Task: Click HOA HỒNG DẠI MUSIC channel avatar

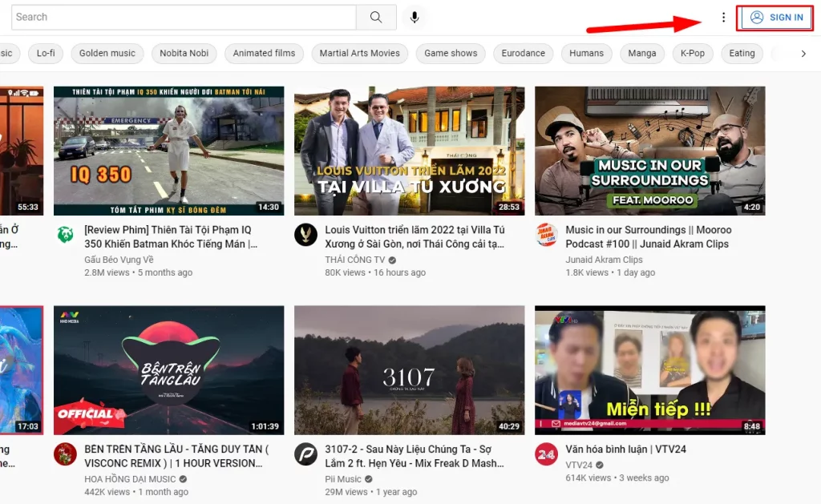Action: [x=66, y=454]
